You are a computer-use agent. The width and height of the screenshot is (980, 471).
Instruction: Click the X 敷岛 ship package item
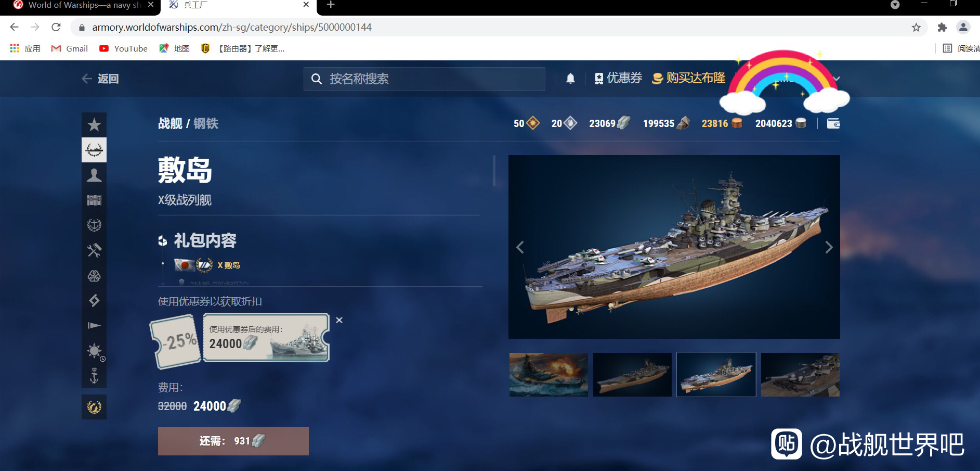point(207,265)
